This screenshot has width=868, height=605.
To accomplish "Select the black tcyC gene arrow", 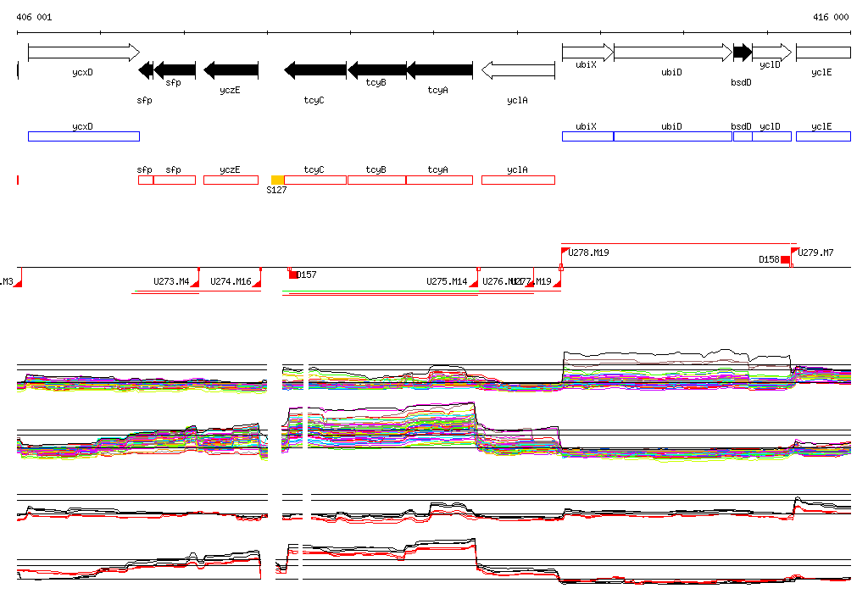I will [315, 70].
